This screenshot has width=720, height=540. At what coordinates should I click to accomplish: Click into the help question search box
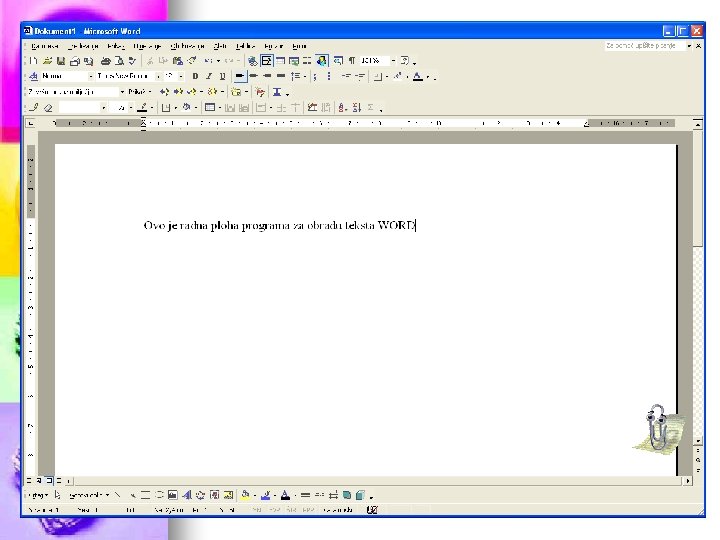point(644,45)
